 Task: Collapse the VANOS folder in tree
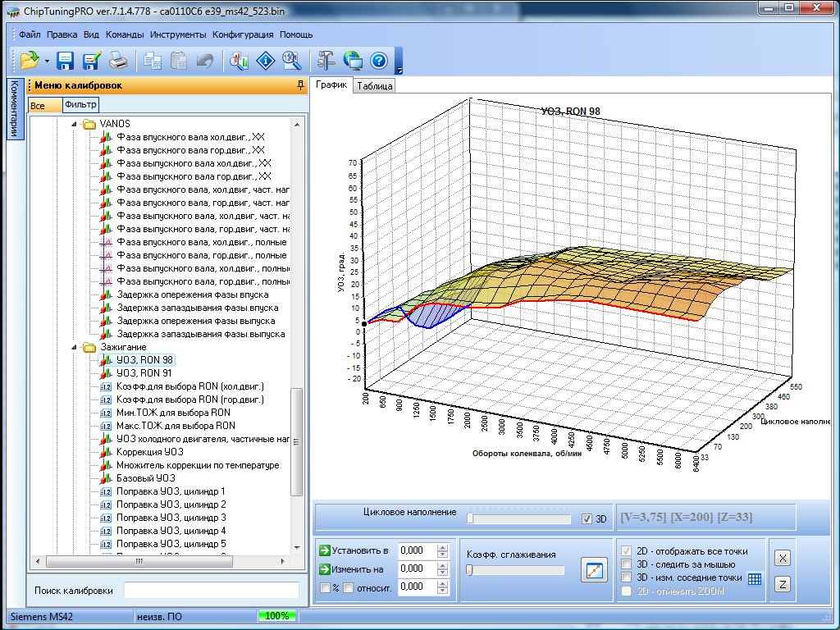pyautogui.click(x=73, y=123)
